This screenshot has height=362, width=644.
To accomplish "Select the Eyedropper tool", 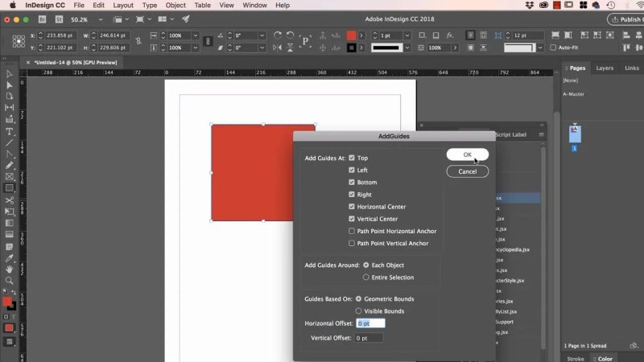I will point(9,258).
